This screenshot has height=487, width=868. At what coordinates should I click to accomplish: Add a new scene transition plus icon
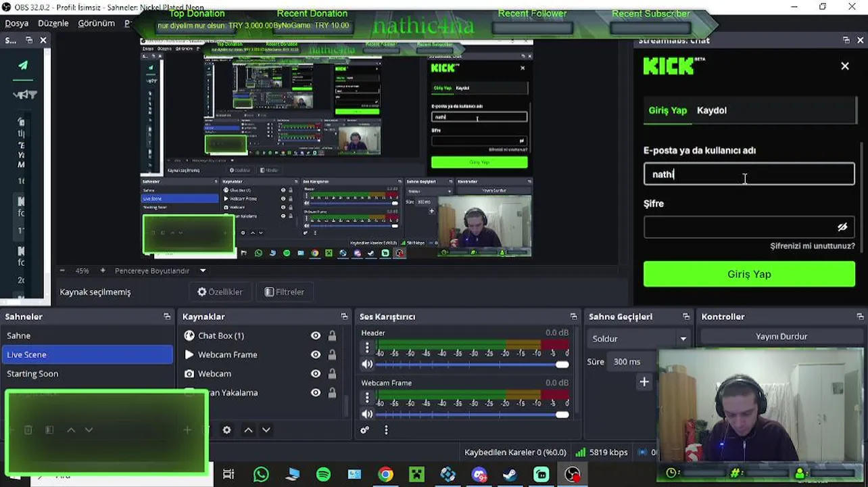pos(644,382)
